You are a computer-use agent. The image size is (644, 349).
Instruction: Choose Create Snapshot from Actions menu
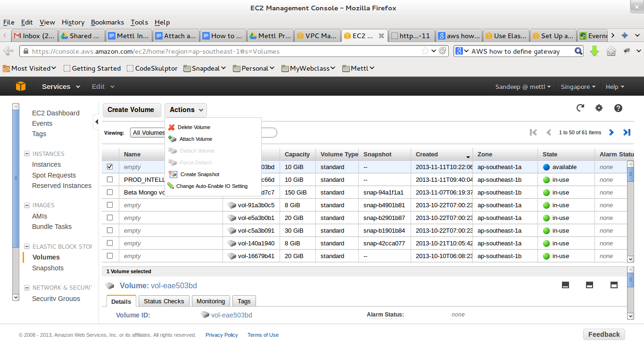(199, 174)
